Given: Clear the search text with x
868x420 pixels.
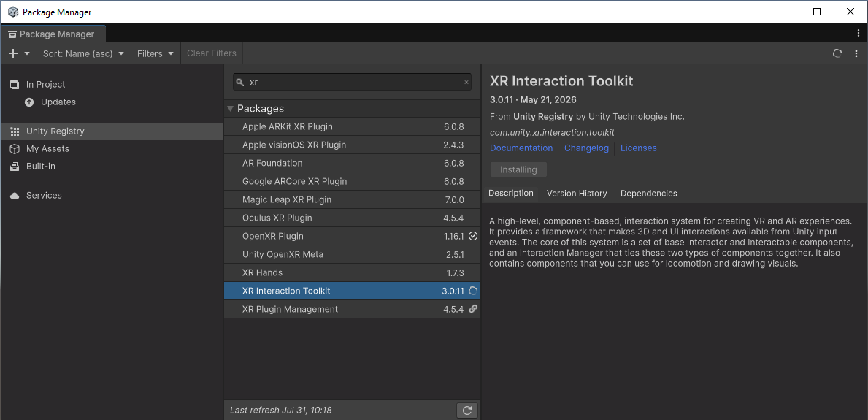Looking at the screenshot, I should tap(466, 83).
